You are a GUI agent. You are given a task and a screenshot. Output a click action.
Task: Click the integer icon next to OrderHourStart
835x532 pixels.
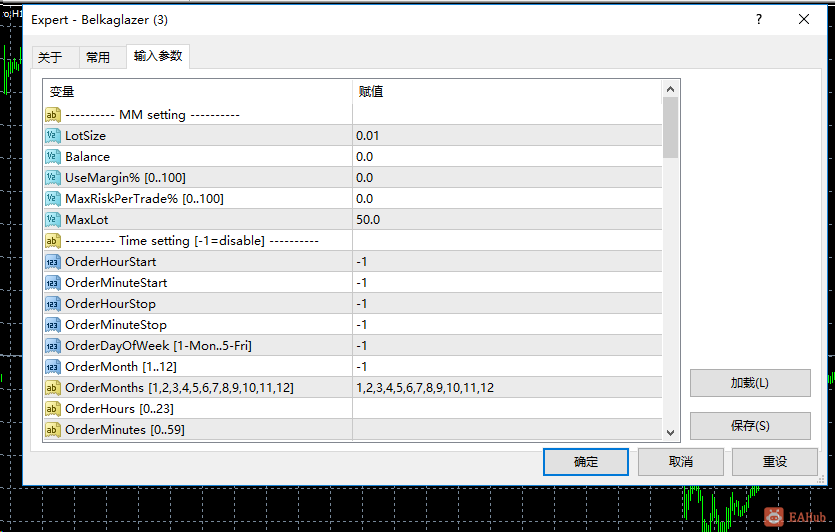point(52,261)
